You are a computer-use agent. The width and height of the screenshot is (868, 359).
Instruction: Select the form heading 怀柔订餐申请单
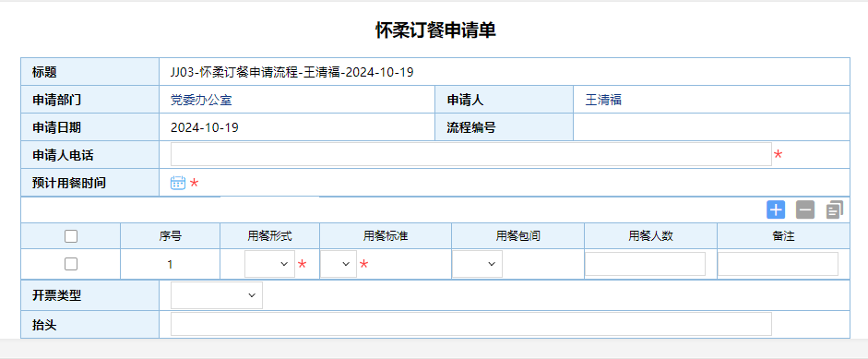coord(435,30)
